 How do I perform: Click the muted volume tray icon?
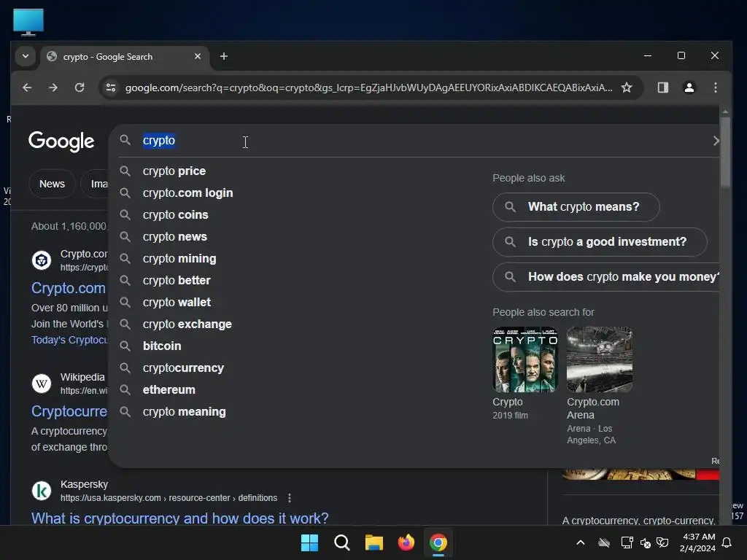pyautogui.click(x=646, y=542)
